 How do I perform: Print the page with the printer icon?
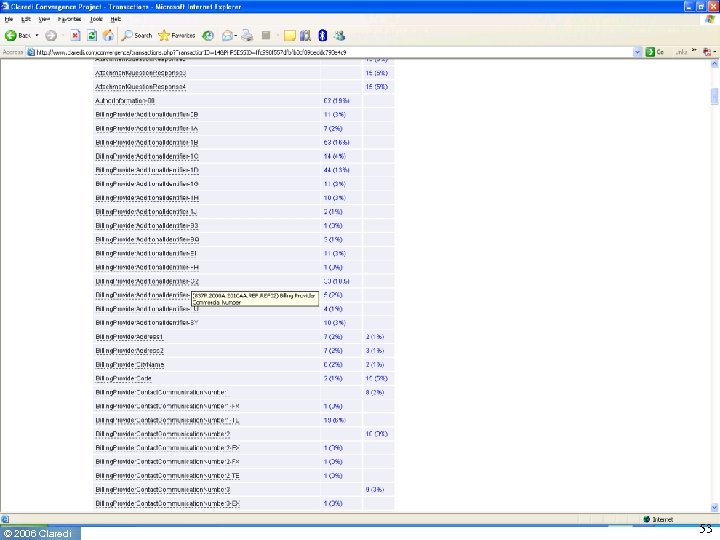pyautogui.click(x=247, y=35)
